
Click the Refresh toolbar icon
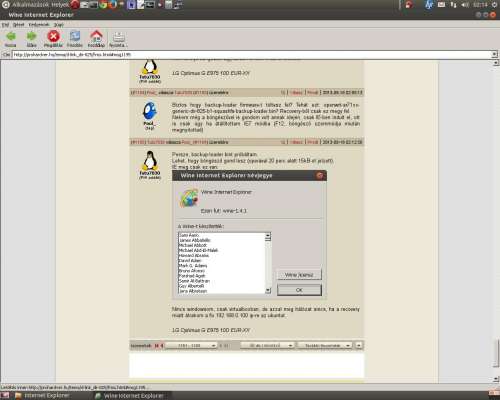point(75,36)
